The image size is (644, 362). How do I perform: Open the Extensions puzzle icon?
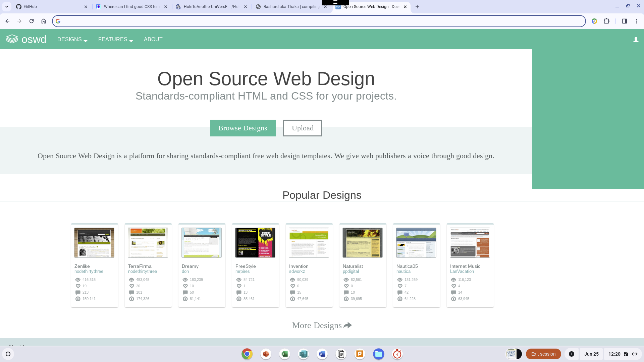point(606,21)
